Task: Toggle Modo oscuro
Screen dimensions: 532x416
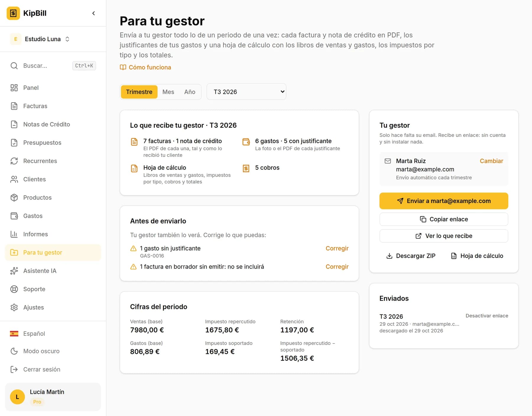Action: click(x=53, y=351)
